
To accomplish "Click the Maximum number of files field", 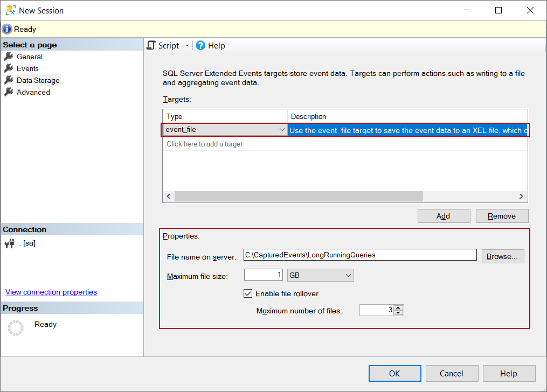I will pos(376,310).
